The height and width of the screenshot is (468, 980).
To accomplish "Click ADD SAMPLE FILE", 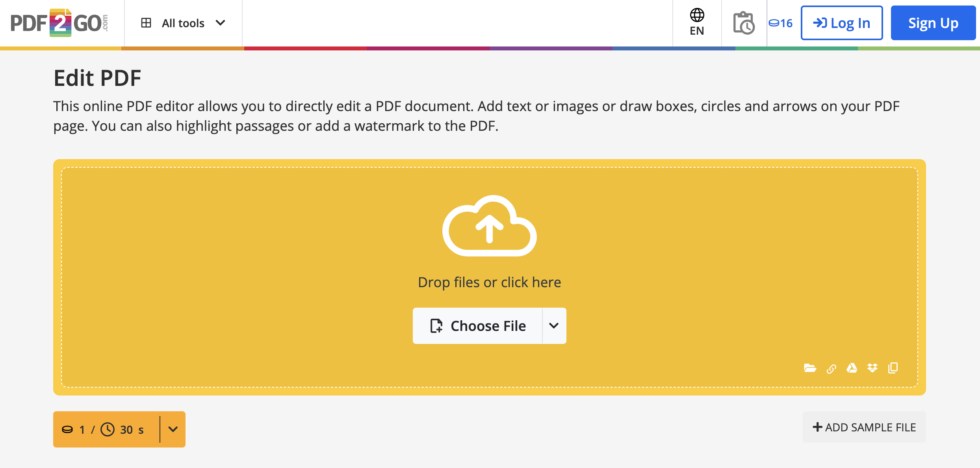I will pos(864,427).
